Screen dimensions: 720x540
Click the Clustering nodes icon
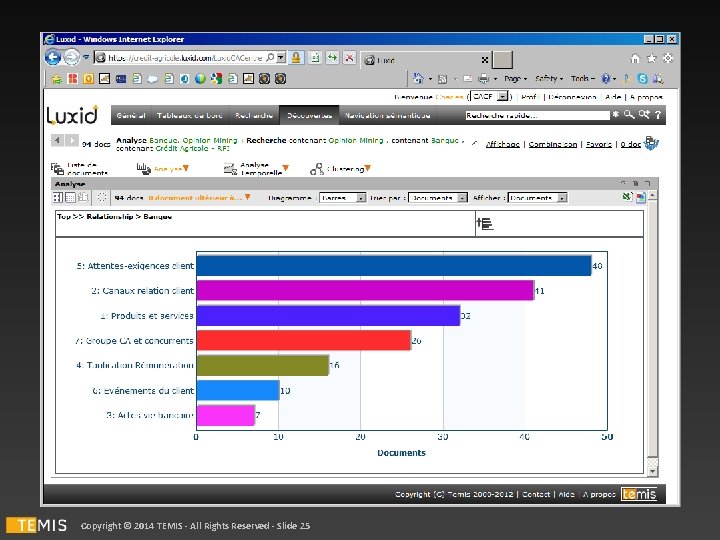coord(317,169)
